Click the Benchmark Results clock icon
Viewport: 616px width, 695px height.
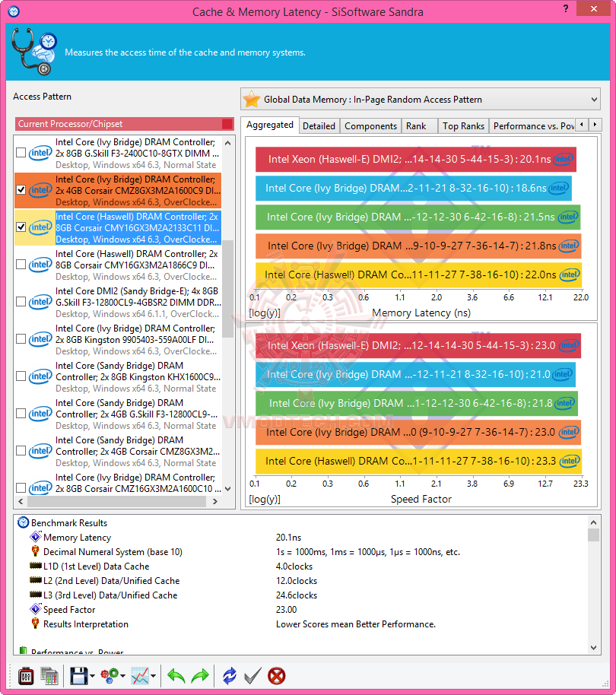tap(23, 522)
